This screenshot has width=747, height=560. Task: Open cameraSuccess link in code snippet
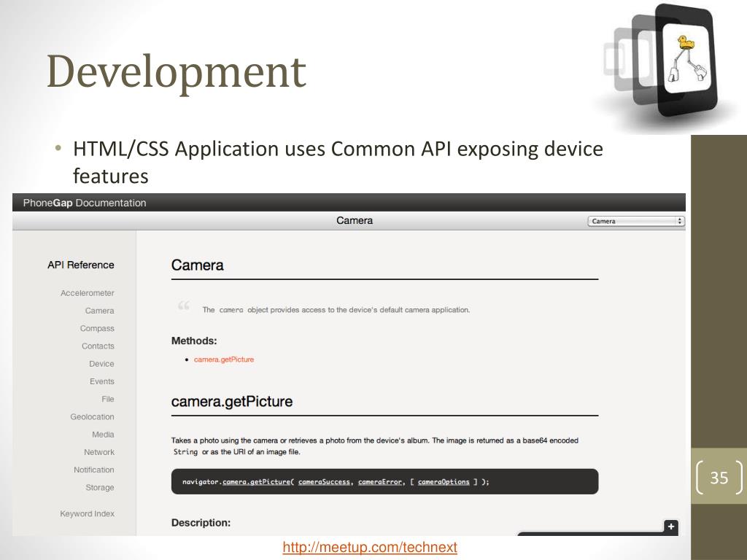click(x=324, y=482)
